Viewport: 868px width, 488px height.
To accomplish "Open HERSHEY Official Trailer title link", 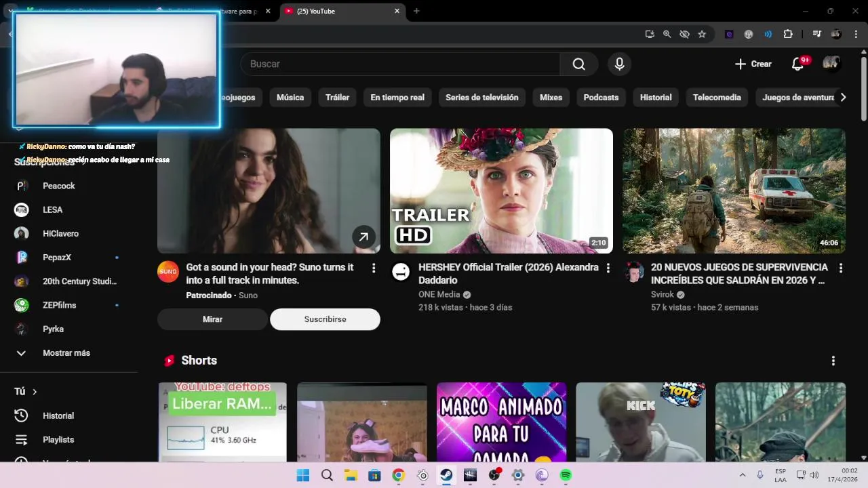I will pyautogui.click(x=508, y=274).
